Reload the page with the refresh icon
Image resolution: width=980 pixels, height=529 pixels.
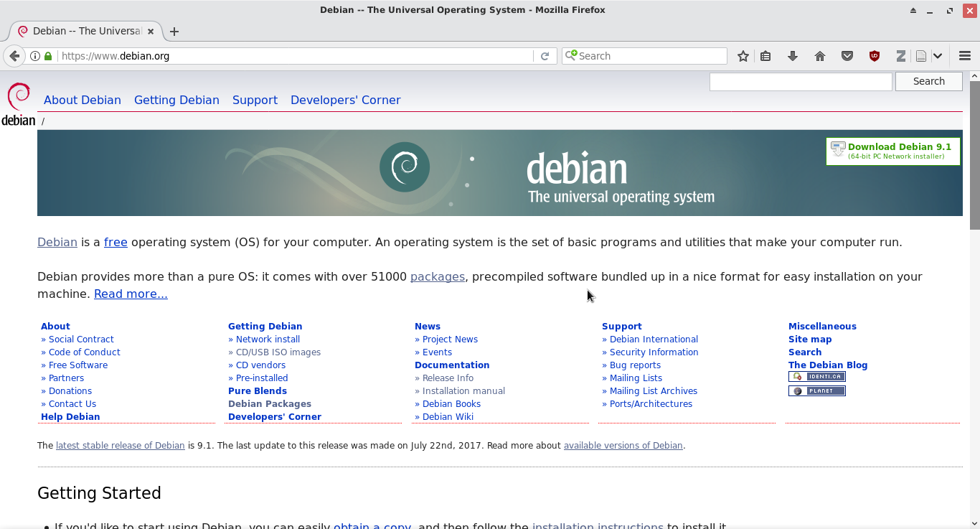pos(545,56)
